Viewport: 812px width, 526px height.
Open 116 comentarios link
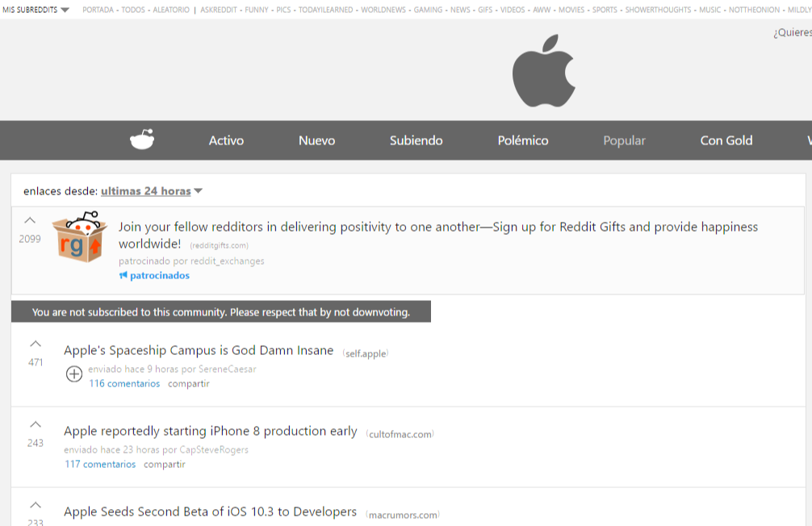coord(124,384)
